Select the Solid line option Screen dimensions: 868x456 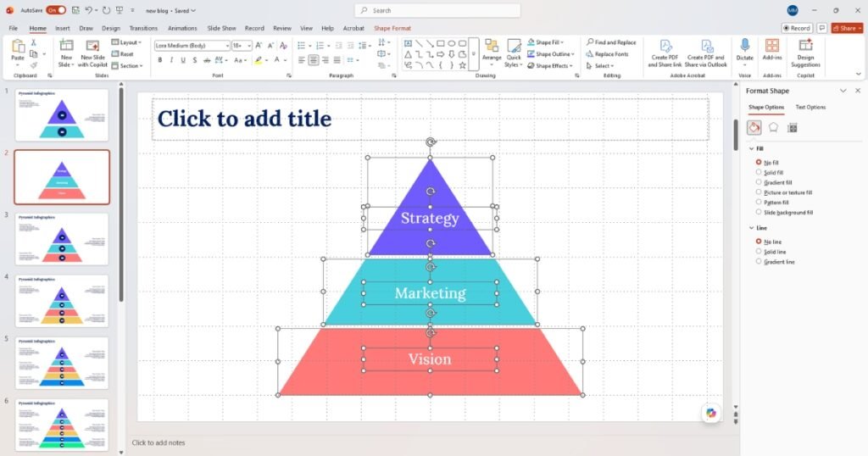pos(771,251)
